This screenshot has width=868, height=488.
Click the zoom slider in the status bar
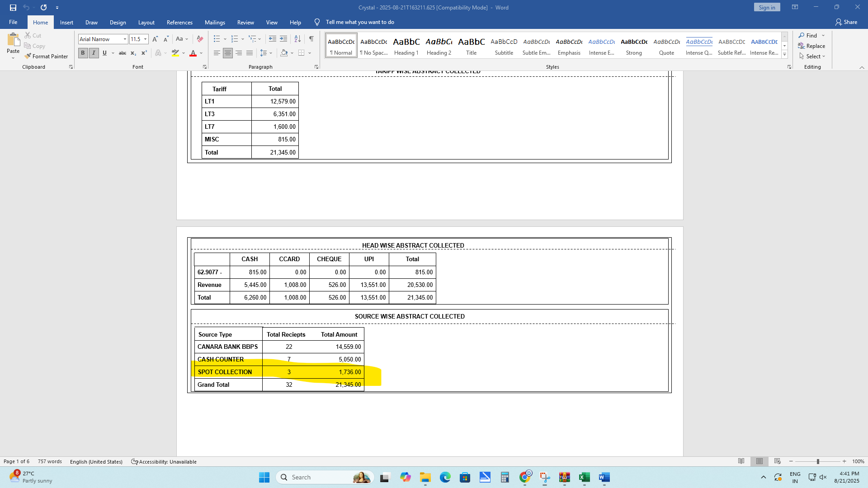coord(817,461)
